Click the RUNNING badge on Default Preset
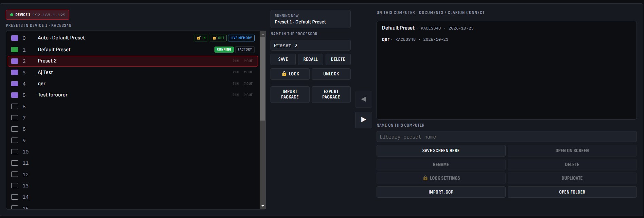 224,50
